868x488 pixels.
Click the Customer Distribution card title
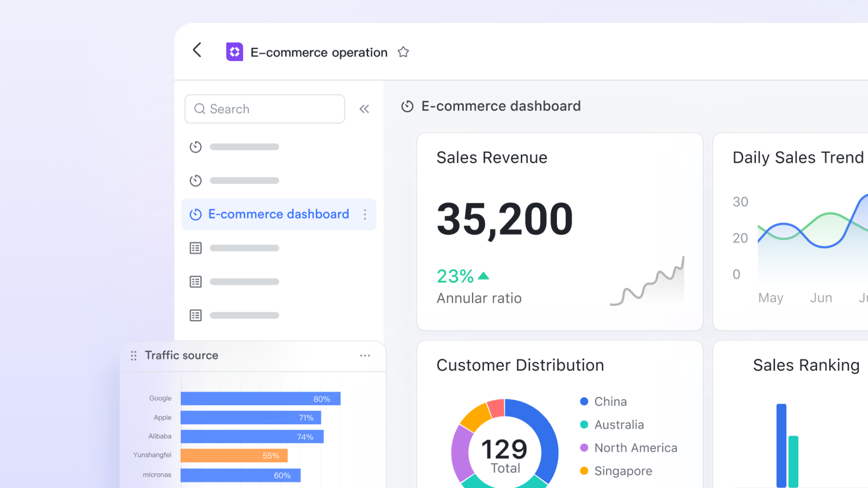(x=520, y=365)
